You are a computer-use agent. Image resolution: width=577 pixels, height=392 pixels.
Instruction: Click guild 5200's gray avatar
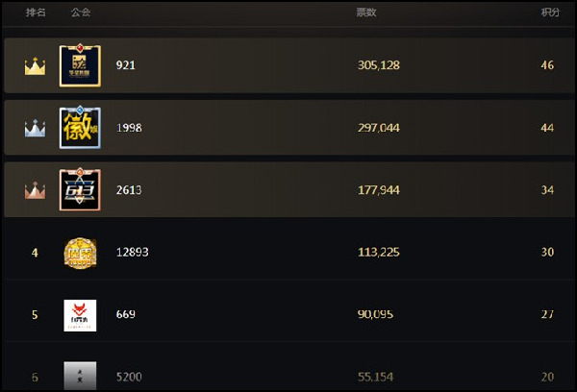tap(80, 376)
